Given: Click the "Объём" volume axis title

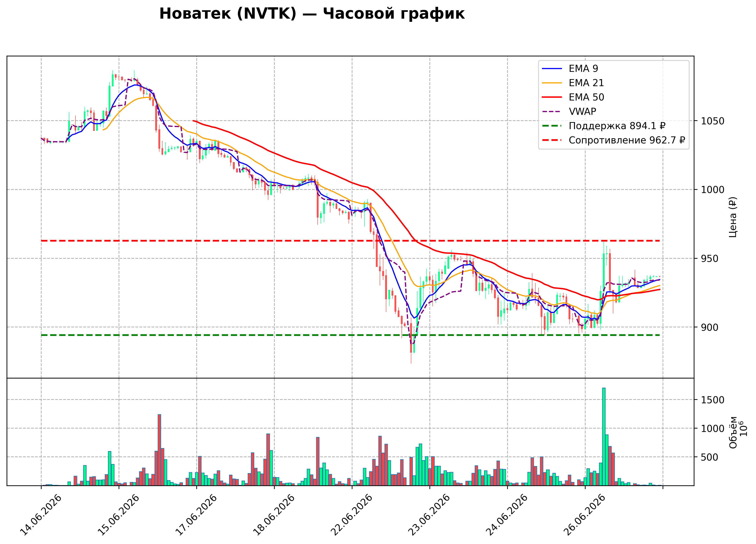Looking at the screenshot, I should click(733, 432).
